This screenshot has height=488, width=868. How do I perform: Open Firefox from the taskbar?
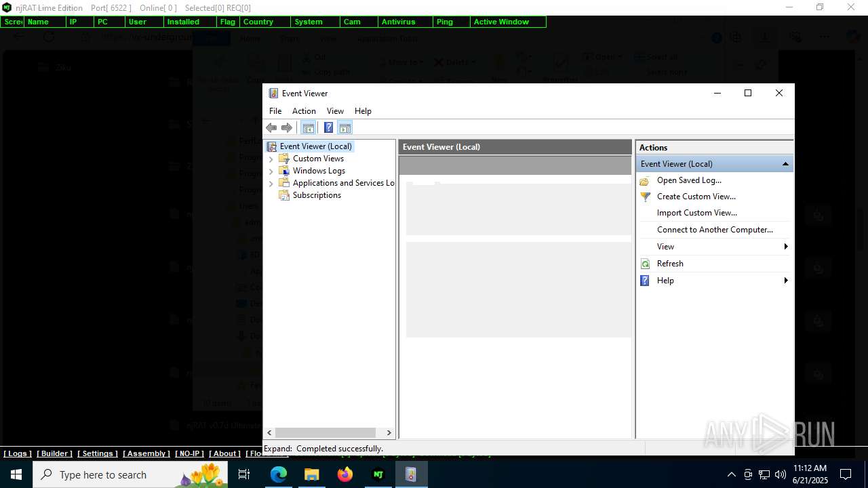pos(345,474)
